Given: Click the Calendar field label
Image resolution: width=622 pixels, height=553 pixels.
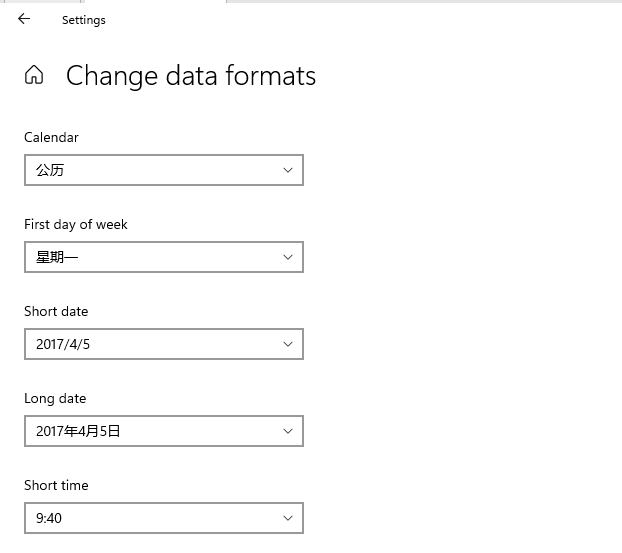Looking at the screenshot, I should [x=51, y=137].
